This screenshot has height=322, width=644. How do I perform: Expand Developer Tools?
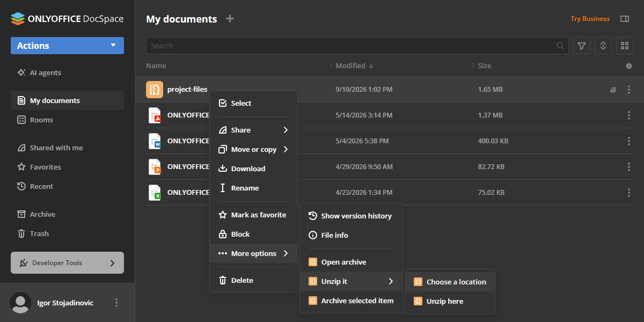click(x=67, y=263)
